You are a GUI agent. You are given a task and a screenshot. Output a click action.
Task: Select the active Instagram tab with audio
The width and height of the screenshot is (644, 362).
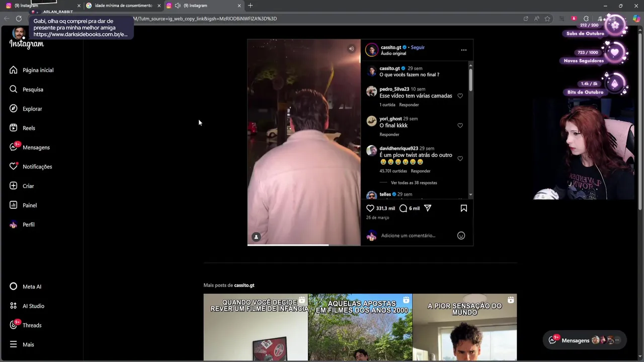[204, 6]
